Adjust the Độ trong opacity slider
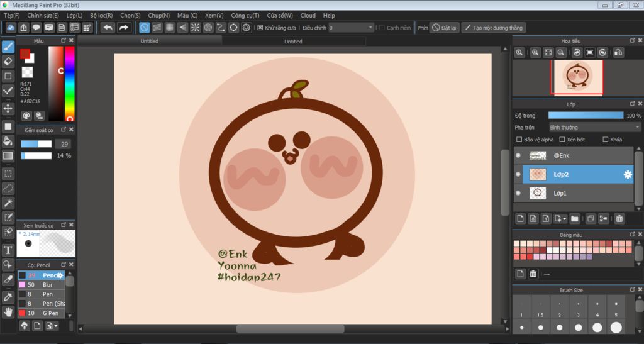This screenshot has height=344, width=644. (x=586, y=115)
